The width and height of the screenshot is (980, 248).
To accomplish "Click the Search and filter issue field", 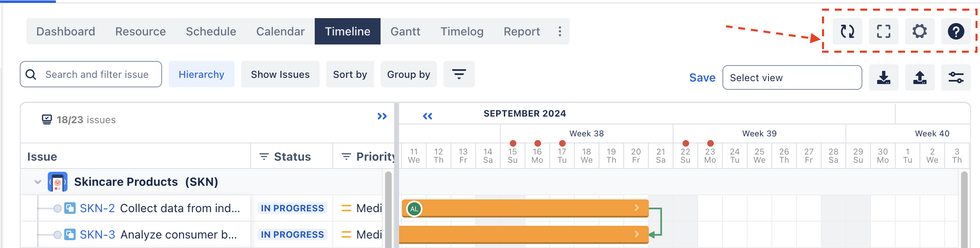I will 91,74.
